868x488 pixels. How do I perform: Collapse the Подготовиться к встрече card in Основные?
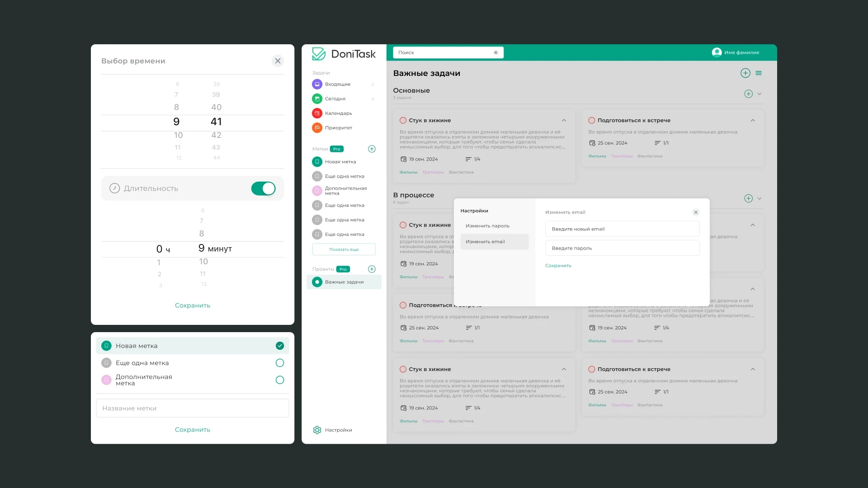(x=753, y=120)
